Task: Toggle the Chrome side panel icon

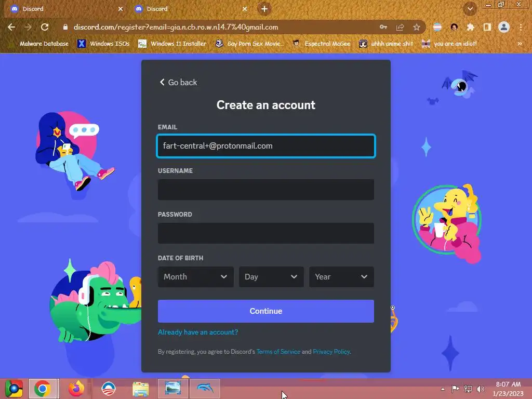Action: click(x=487, y=27)
